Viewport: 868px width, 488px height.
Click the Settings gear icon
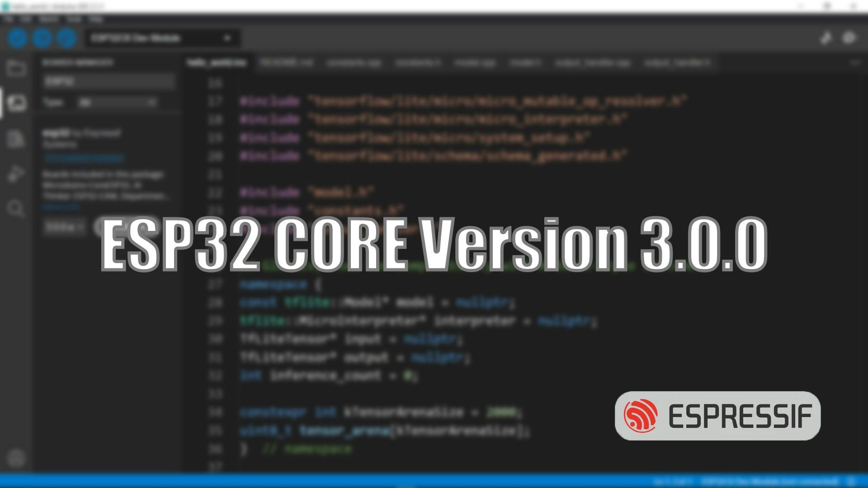[x=15, y=459]
